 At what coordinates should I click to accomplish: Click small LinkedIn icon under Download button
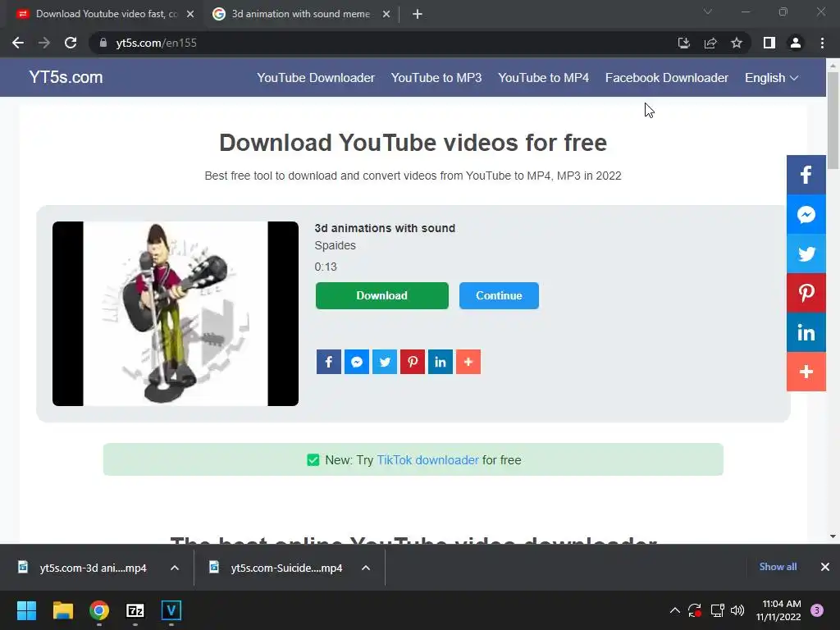point(441,362)
